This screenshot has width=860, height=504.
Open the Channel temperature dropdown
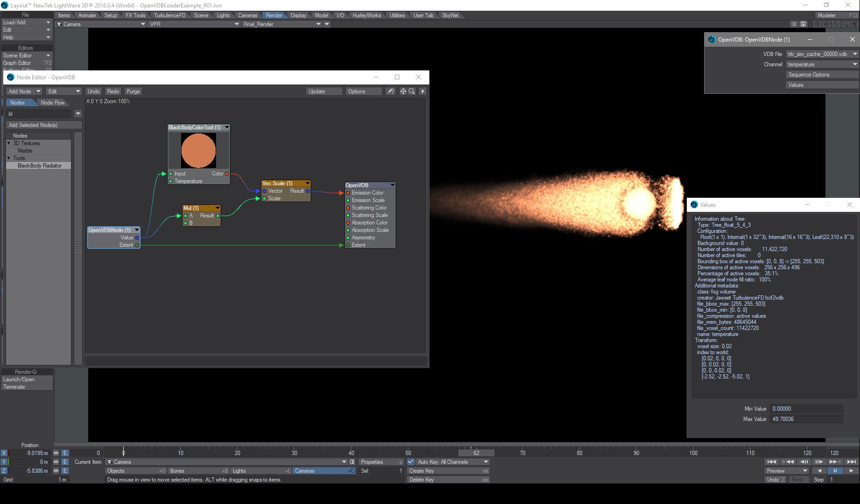[x=822, y=64]
